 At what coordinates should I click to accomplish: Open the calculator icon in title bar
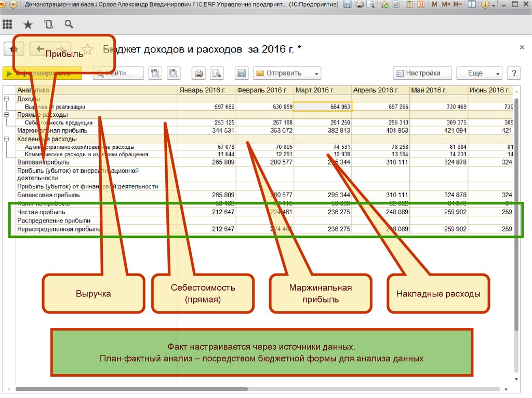pos(409,4)
